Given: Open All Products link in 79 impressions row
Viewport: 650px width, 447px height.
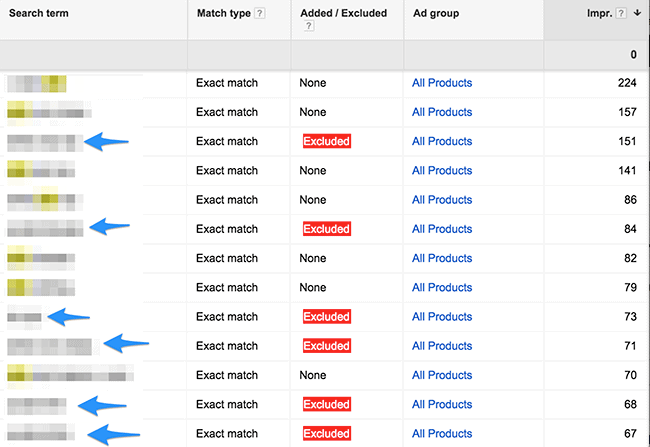Looking at the screenshot, I should pos(442,287).
